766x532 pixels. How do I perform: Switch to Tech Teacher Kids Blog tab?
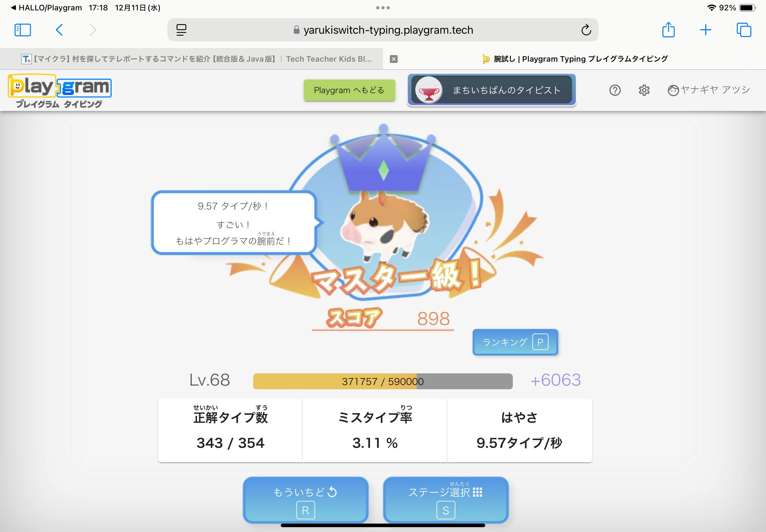click(x=196, y=59)
